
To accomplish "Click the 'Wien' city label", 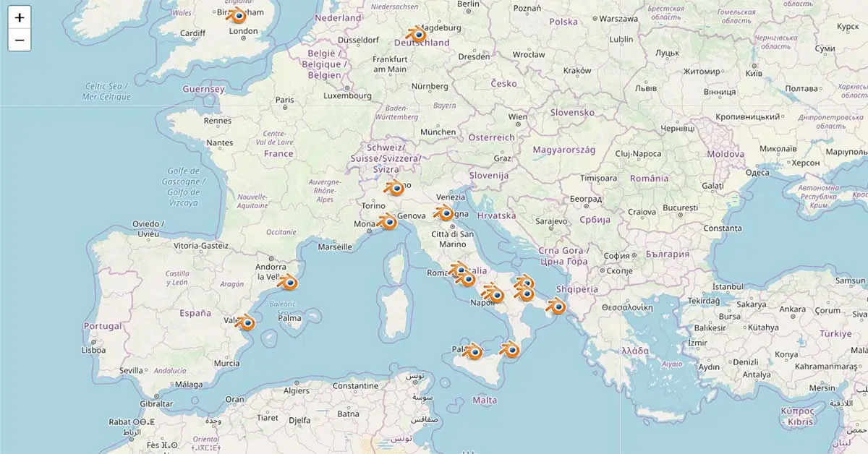I will 518,116.
